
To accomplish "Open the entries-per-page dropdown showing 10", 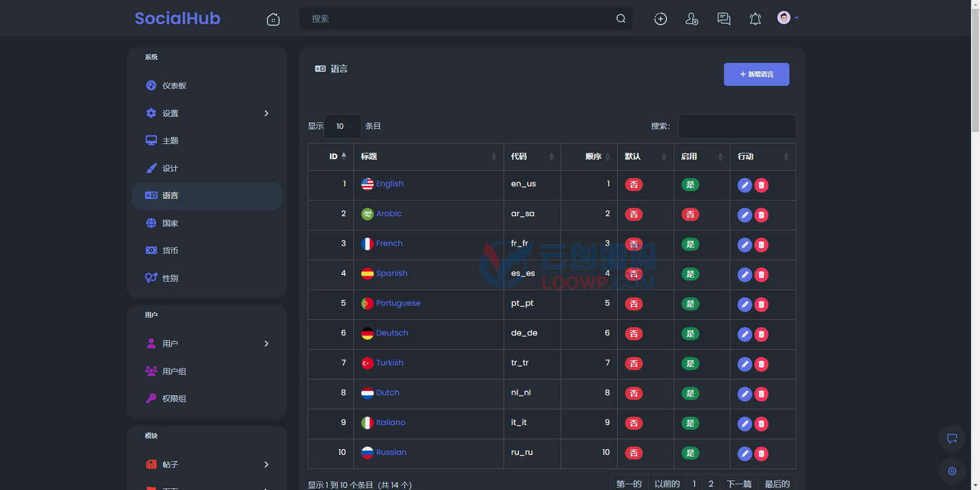I will point(342,126).
